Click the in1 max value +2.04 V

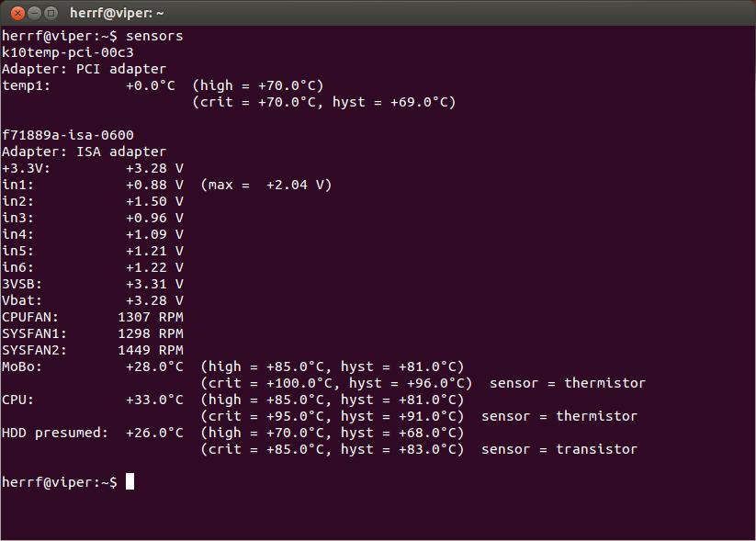295,185
